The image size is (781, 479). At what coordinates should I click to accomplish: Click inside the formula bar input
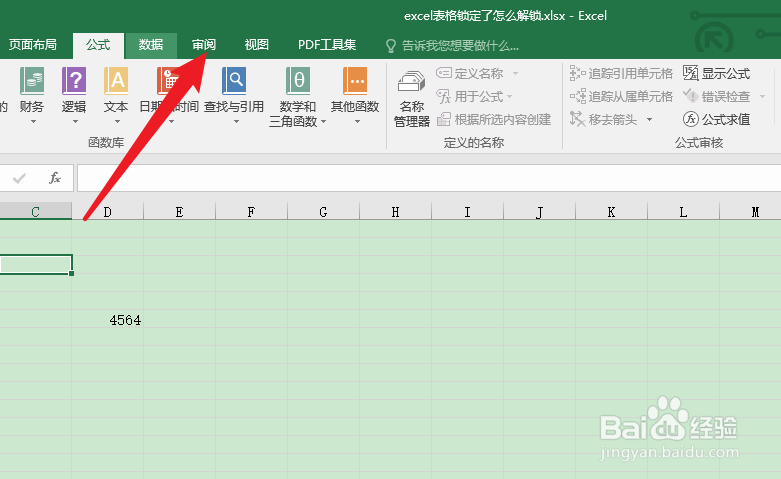coord(429,178)
